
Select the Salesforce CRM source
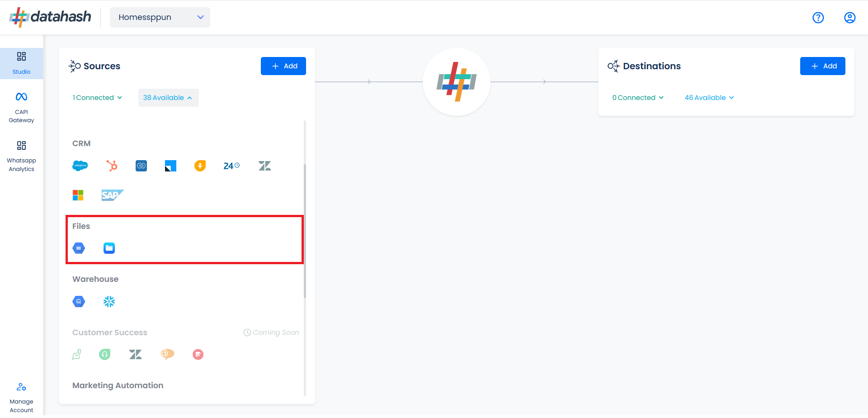(x=80, y=166)
